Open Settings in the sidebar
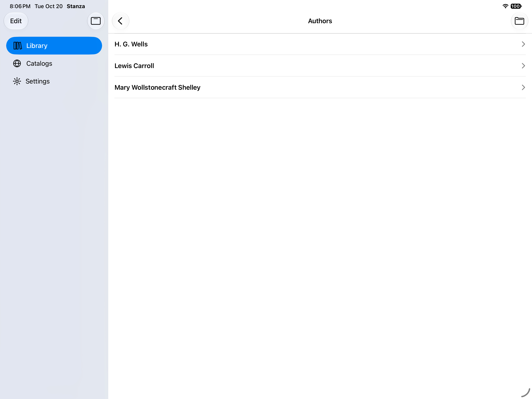This screenshot has height=399, width=532. pos(54,81)
